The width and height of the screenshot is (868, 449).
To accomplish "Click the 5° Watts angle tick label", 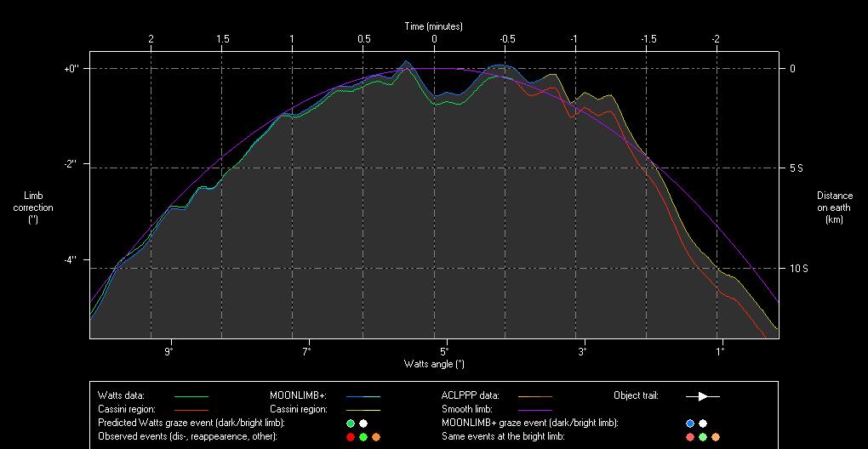I will (x=444, y=350).
